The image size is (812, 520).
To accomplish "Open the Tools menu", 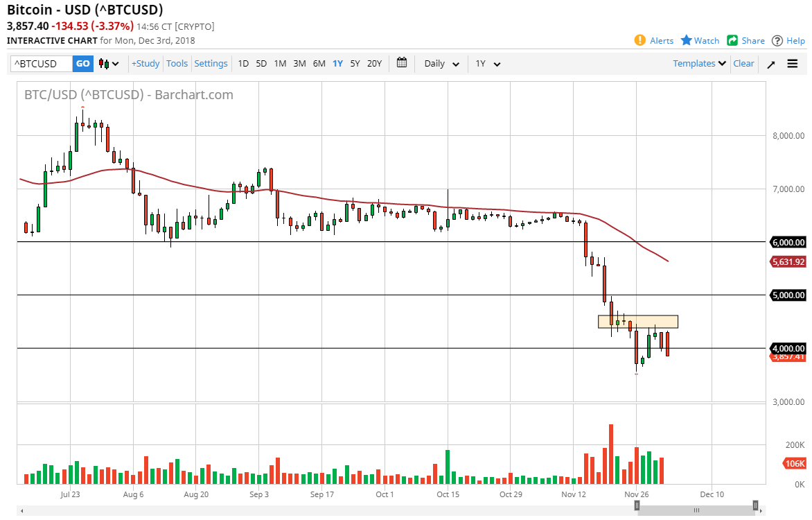I will (177, 63).
